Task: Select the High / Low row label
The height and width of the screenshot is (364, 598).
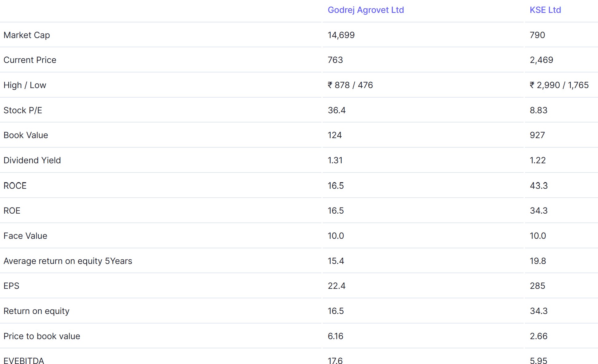Action: (25, 85)
